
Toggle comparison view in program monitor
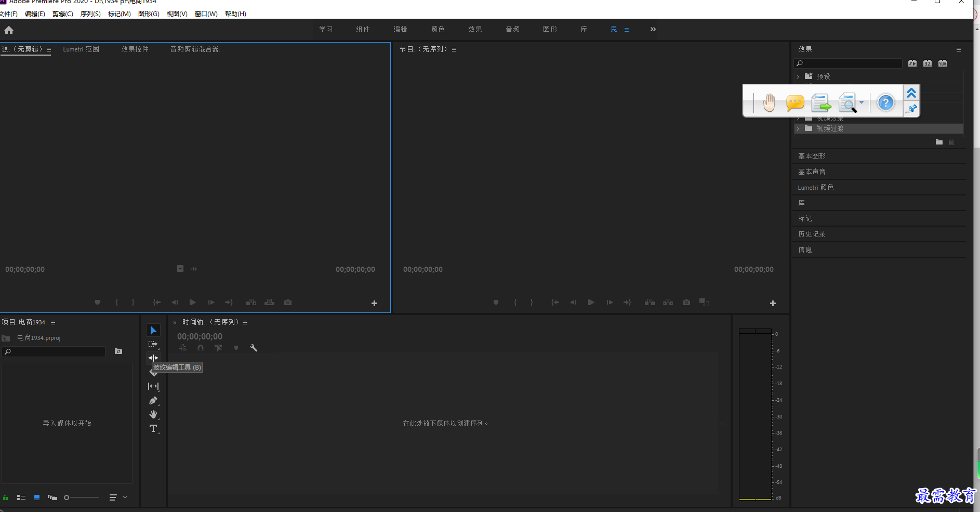[x=704, y=303]
